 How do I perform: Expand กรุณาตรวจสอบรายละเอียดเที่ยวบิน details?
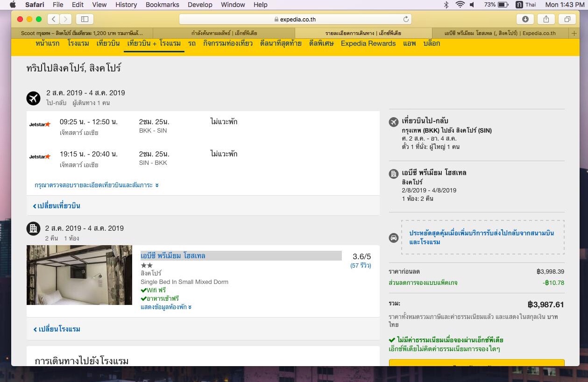click(97, 185)
